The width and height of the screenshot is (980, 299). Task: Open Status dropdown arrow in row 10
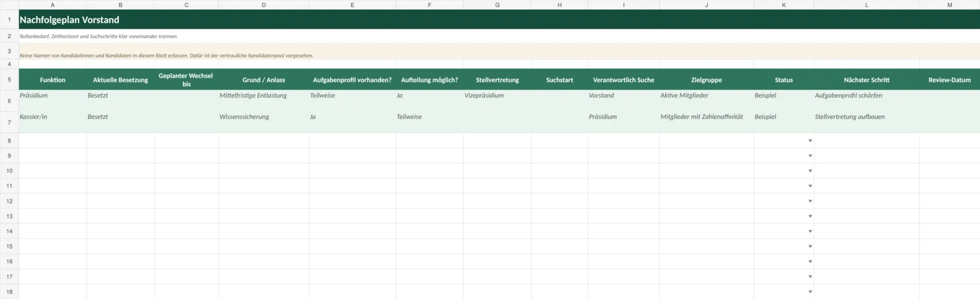(x=810, y=171)
